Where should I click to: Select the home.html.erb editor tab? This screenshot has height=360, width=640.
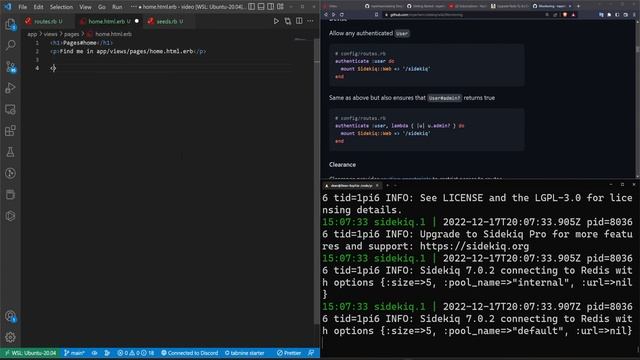coord(109,21)
